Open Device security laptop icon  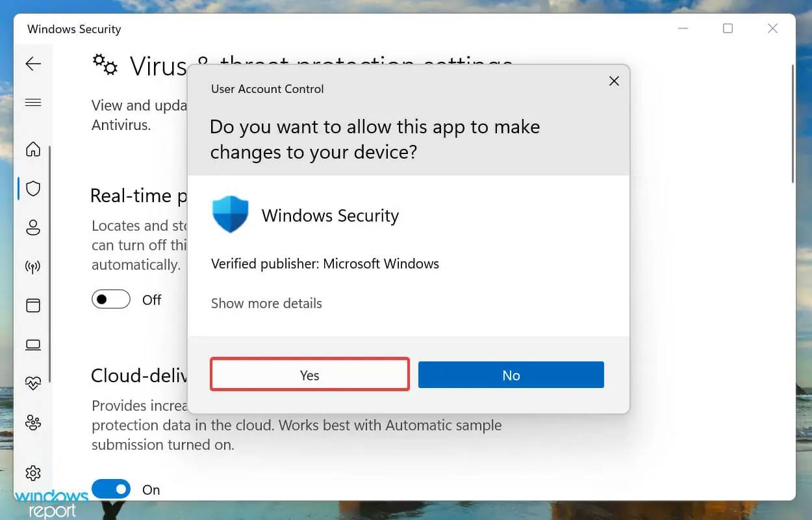pyautogui.click(x=33, y=344)
